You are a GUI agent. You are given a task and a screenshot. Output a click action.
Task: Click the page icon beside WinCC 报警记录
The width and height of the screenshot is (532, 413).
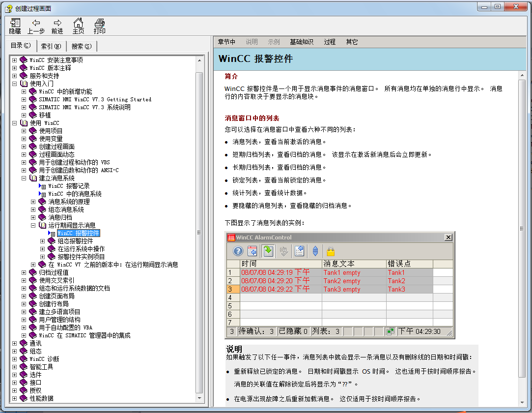point(42,186)
